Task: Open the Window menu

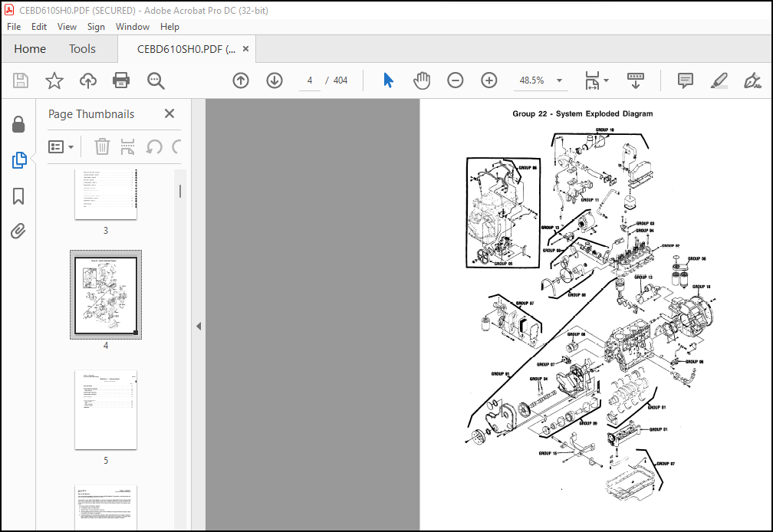Action: [133, 27]
